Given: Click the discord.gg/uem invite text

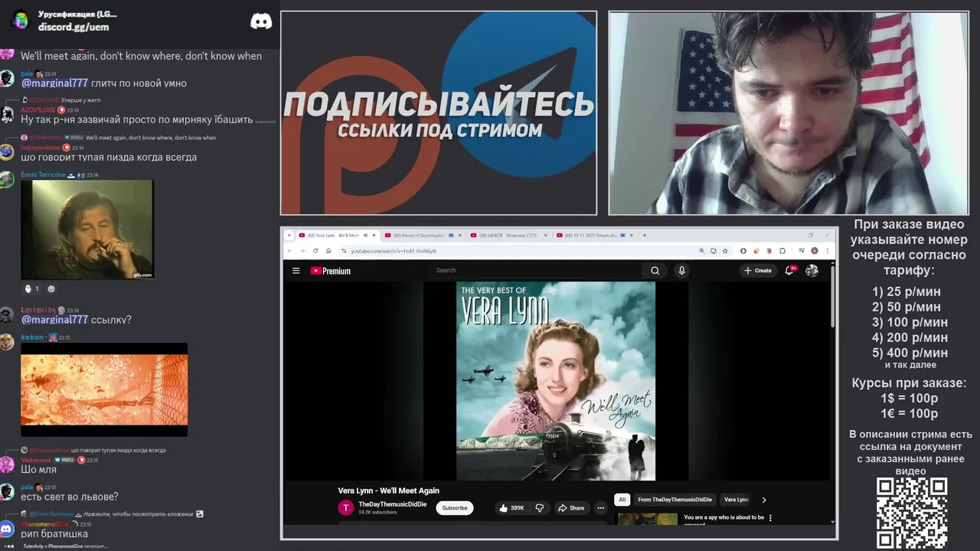Looking at the screenshot, I should point(73,27).
